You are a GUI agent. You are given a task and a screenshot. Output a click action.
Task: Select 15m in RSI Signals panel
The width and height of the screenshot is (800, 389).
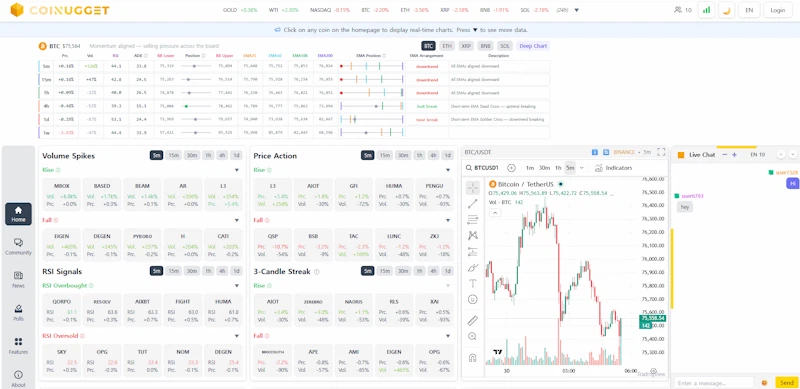click(x=173, y=271)
